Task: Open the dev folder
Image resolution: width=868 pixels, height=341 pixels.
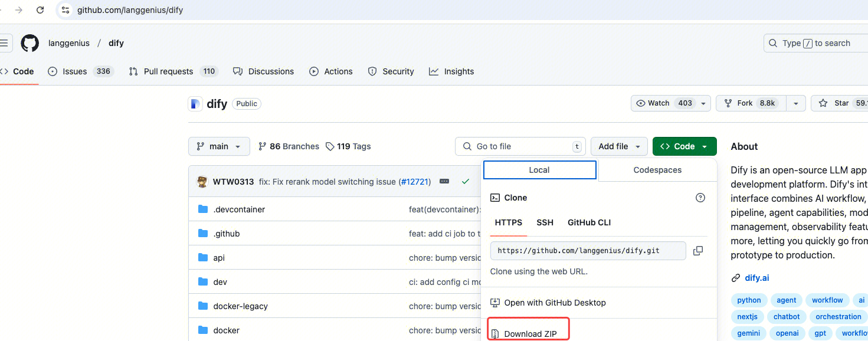Action: pos(220,282)
